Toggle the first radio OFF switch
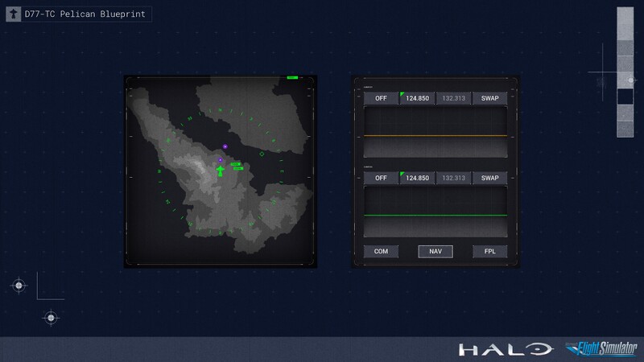This screenshot has height=362, width=644. [381, 98]
